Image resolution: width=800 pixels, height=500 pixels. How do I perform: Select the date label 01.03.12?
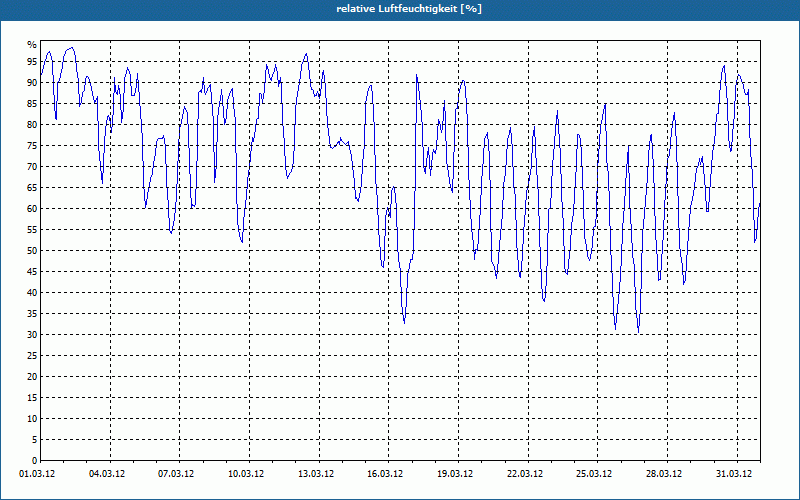pos(37,473)
